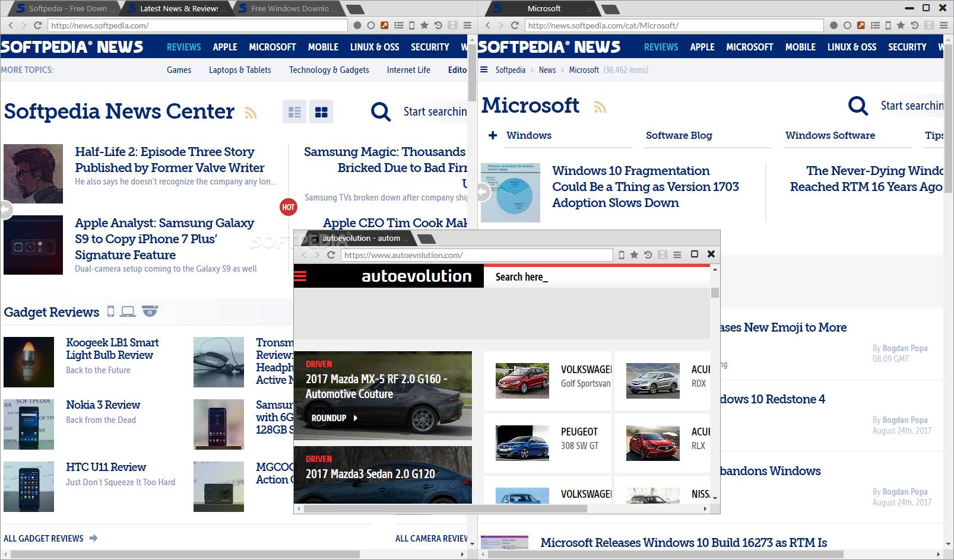Viewport: 954px width, 560px height.
Task: Toggle the mobile device view in left window
Action: pos(411,26)
